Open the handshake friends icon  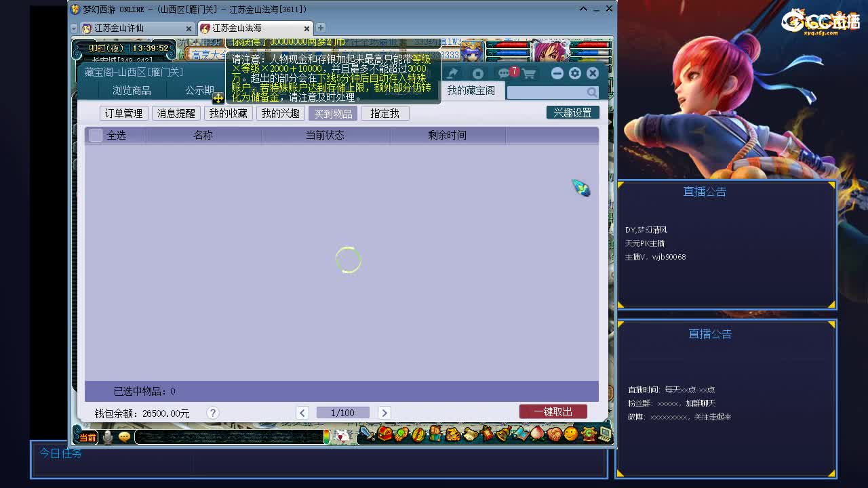554,434
